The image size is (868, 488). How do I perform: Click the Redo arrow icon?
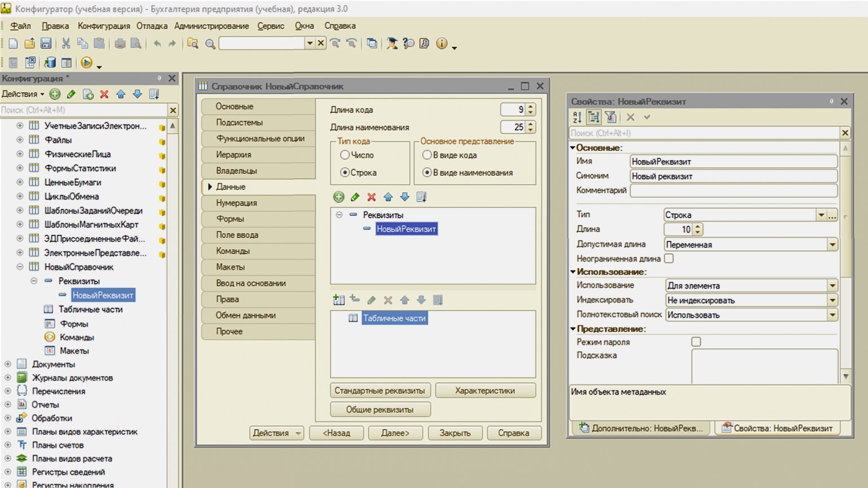click(172, 43)
